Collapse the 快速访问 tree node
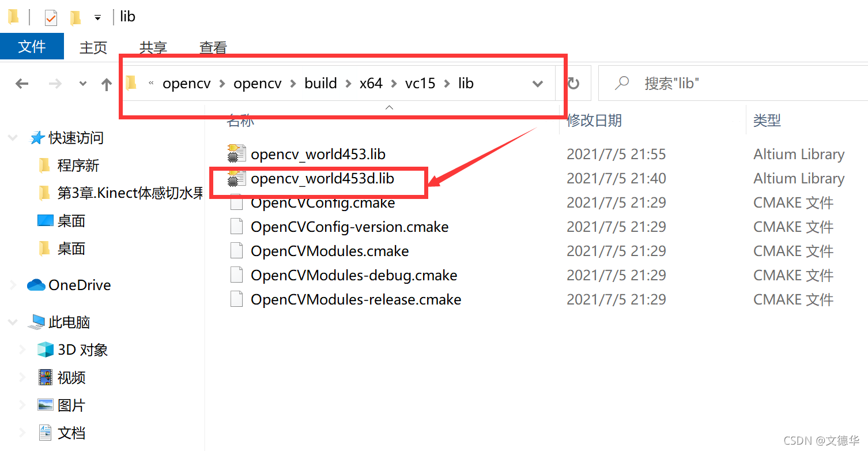The height and width of the screenshot is (451, 868). 13,138
